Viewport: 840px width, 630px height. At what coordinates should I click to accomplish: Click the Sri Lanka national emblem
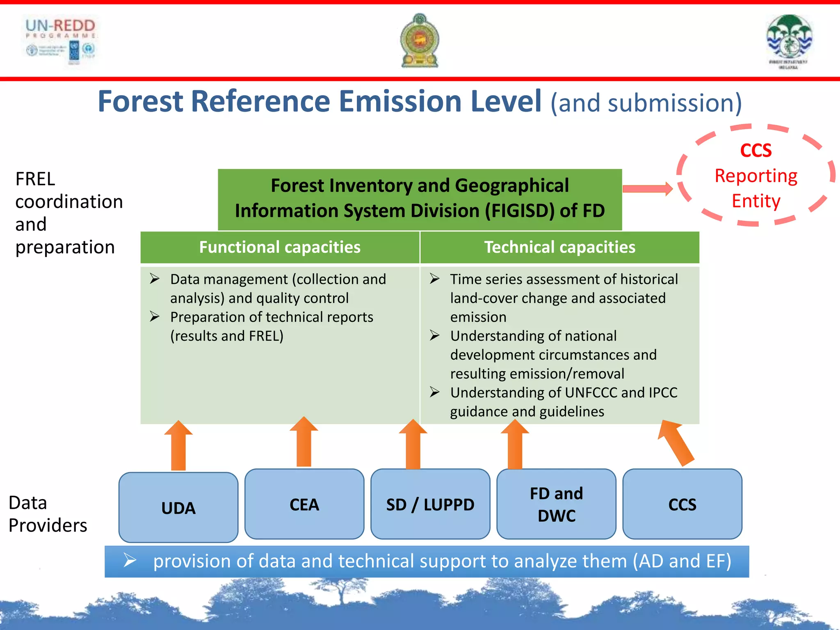[420, 41]
